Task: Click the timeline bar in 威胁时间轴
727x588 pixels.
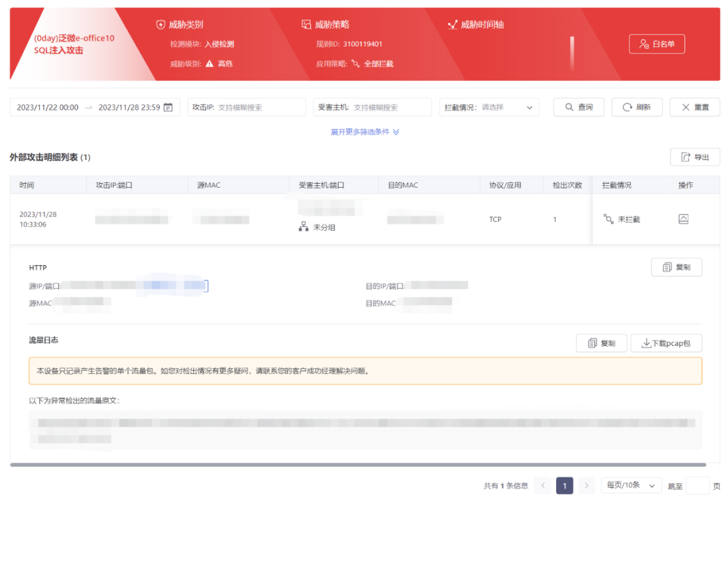Action: (572, 53)
